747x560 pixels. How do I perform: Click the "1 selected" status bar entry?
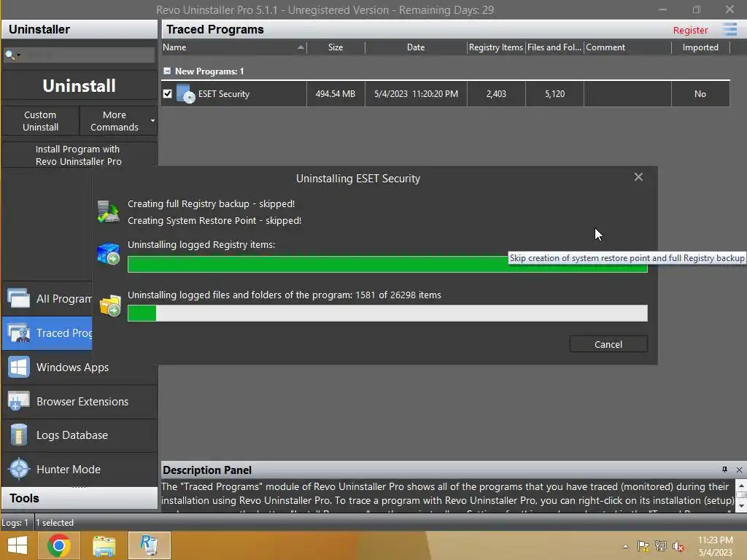coord(55,522)
